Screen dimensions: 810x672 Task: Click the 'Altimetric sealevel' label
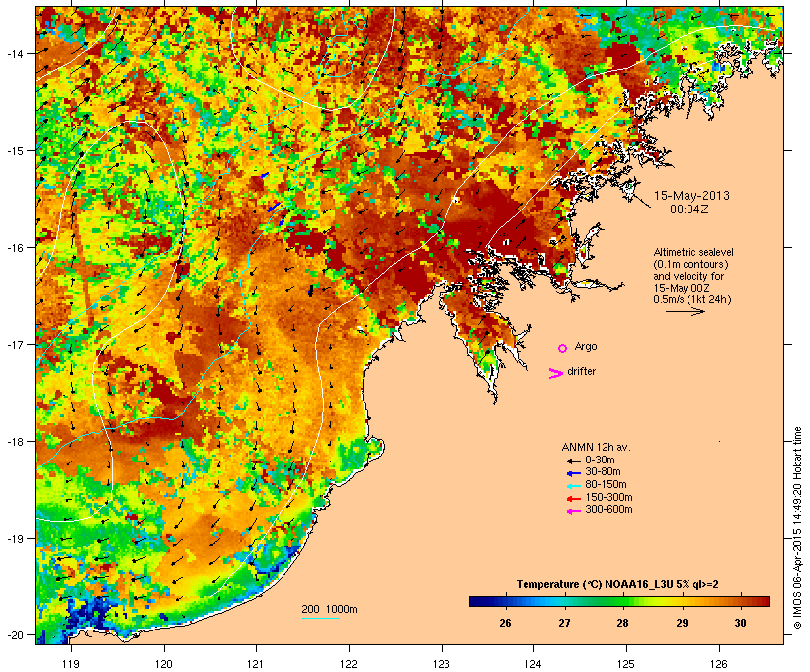pyautogui.click(x=693, y=252)
